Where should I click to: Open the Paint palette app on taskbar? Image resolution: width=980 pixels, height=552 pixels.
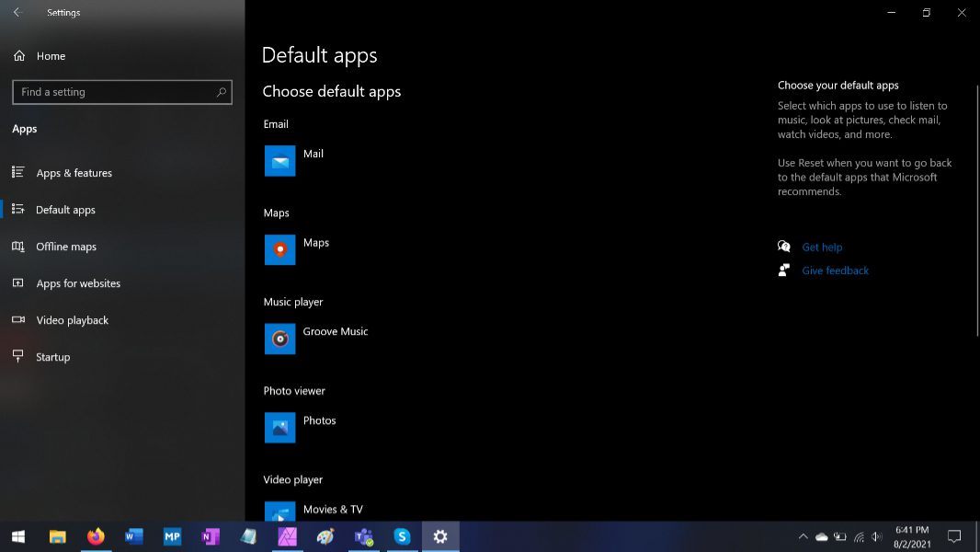[x=325, y=536]
